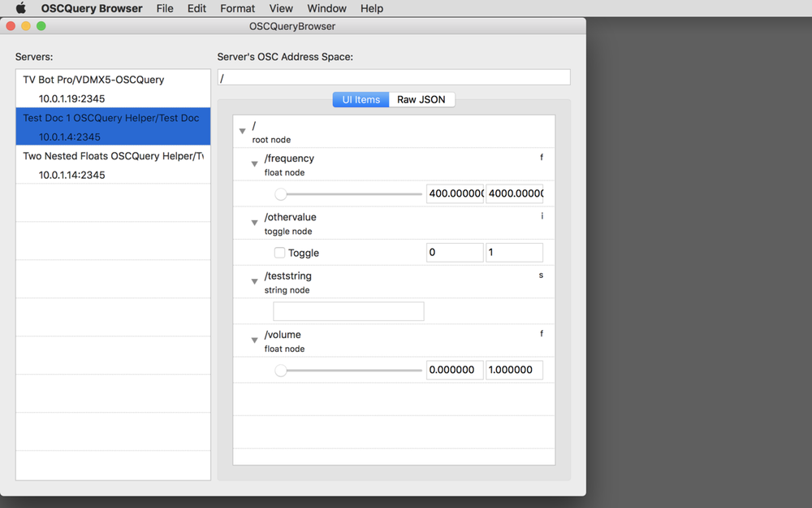Image resolution: width=812 pixels, height=508 pixels.
Task: Click the /volume minimum field 0.000000
Action: click(x=455, y=370)
